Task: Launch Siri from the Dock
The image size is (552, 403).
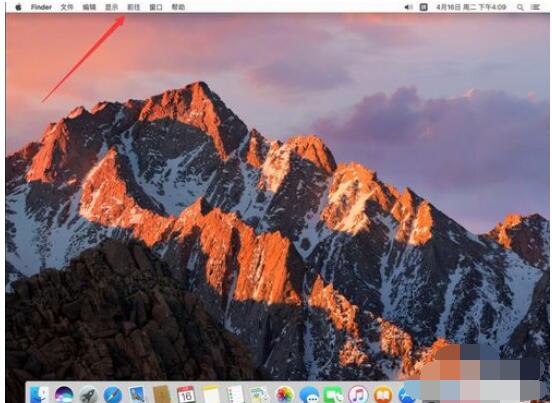Action: click(x=64, y=395)
